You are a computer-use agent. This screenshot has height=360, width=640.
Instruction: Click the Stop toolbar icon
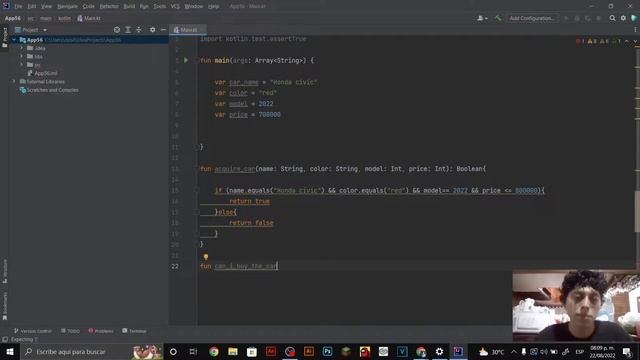599,18
